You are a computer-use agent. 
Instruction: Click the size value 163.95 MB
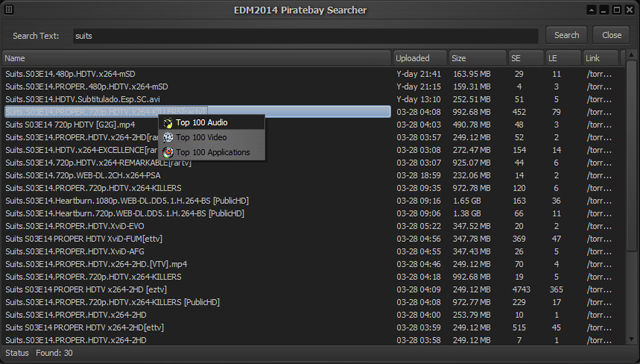tap(471, 74)
